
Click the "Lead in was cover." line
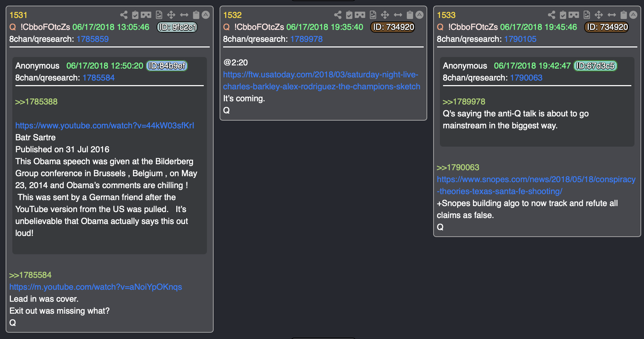point(44,299)
